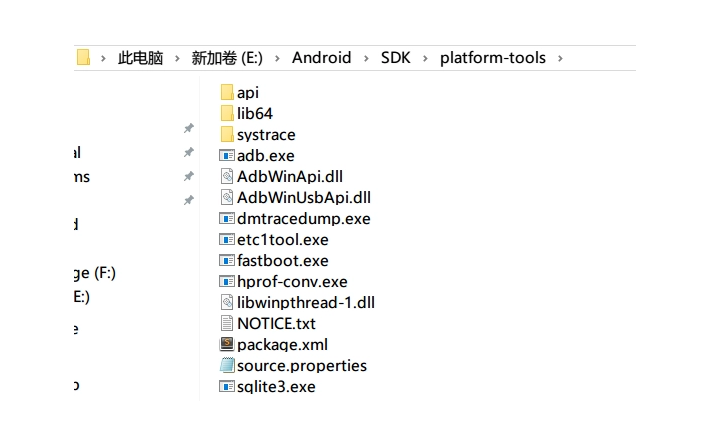Click the NOTICE.txt text file icon
720x431 pixels.
coord(227,324)
